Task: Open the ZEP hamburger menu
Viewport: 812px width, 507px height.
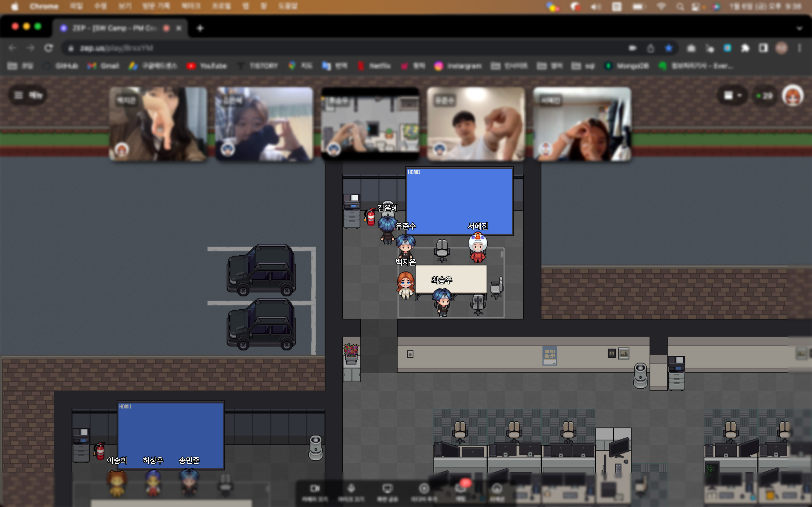Action: pyautogui.click(x=19, y=95)
